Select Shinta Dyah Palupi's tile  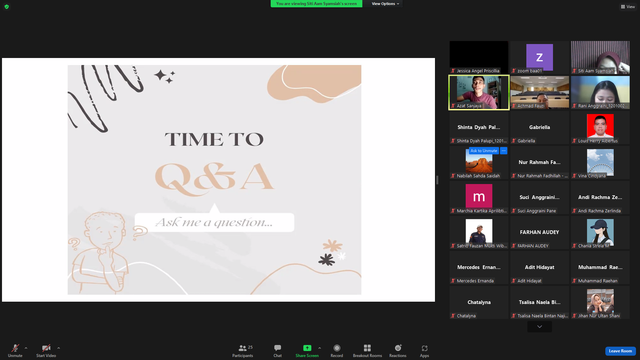pyautogui.click(x=479, y=127)
